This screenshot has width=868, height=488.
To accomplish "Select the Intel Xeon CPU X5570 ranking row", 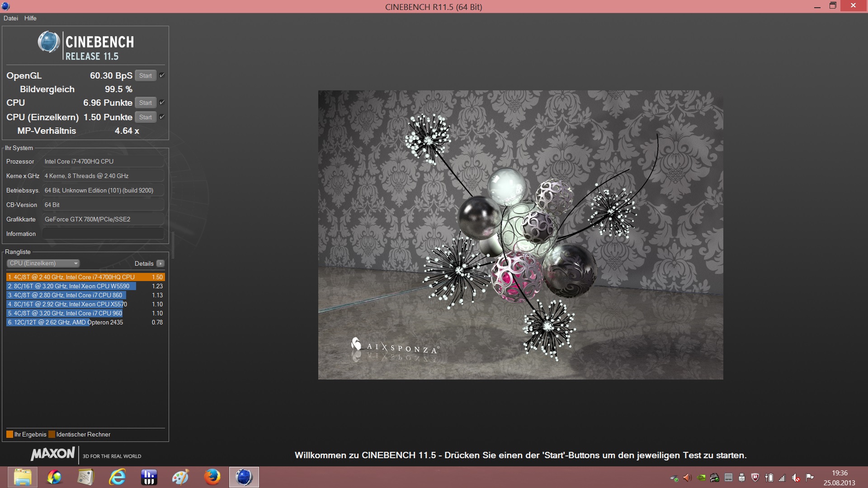I will [85, 304].
